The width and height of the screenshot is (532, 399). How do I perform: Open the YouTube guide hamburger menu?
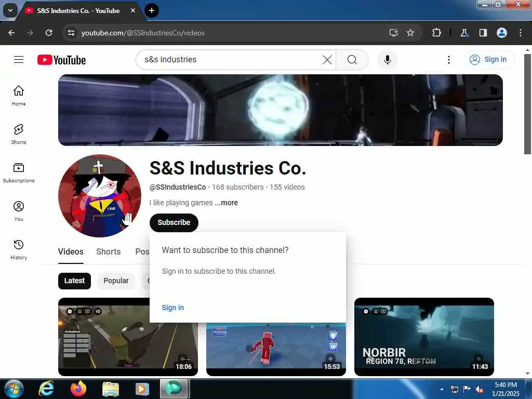coord(19,60)
